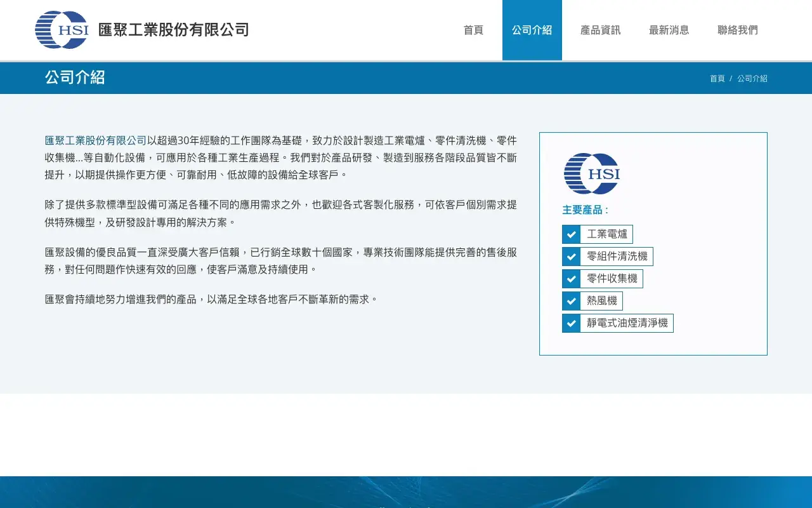Click the checkmark icon beside 工業電爐
The image size is (812, 508).
pos(572,234)
